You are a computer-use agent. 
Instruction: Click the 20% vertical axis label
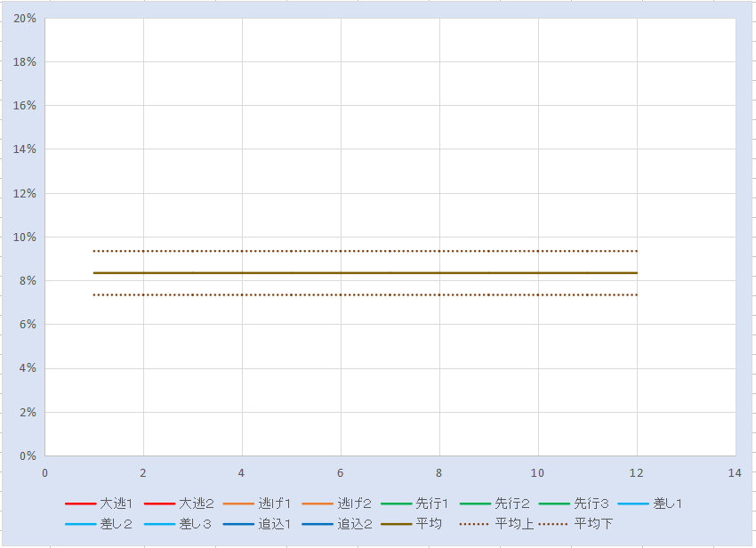(x=23, y=18)
